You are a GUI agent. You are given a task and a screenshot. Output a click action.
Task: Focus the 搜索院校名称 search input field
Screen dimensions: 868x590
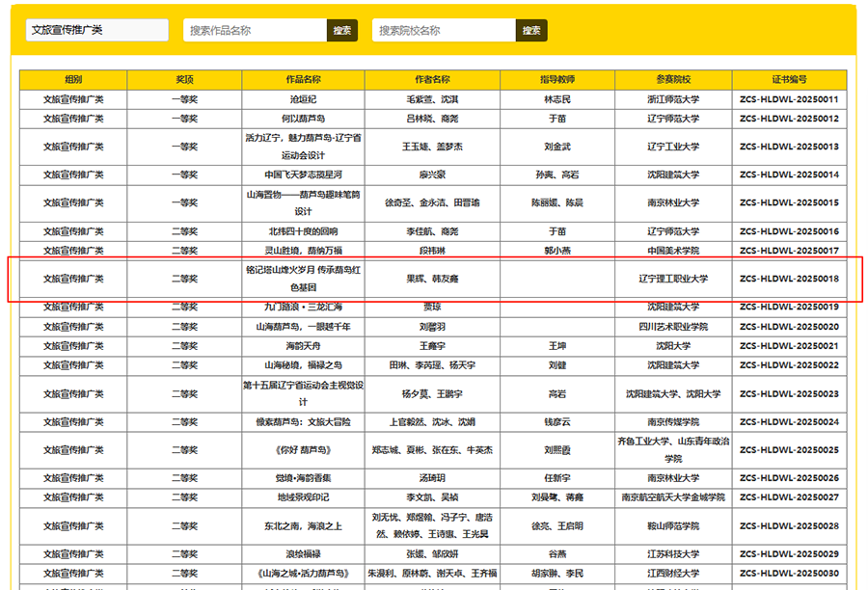click(x=444, y=31)
